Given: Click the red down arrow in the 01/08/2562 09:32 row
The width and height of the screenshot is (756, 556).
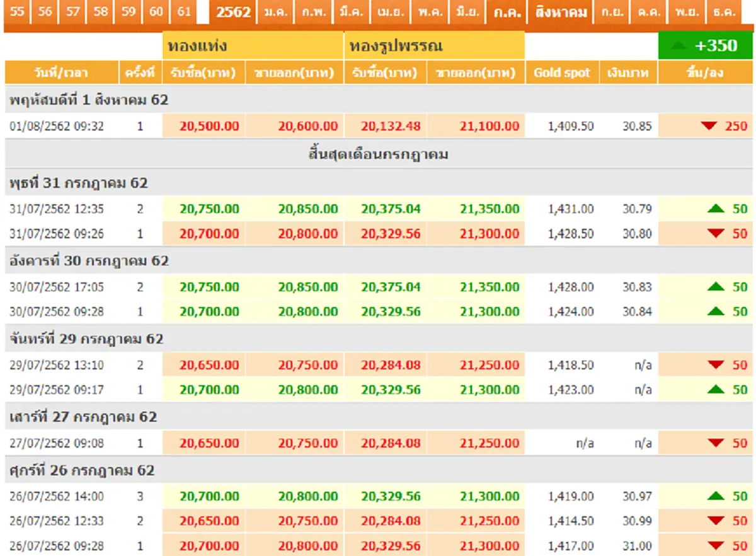Looking at the screenshot, I should [709, 126].
